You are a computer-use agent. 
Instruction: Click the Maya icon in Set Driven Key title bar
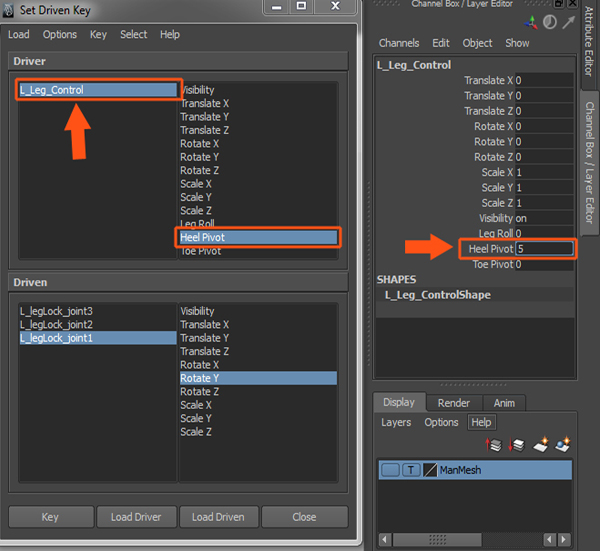coord(8,10)
